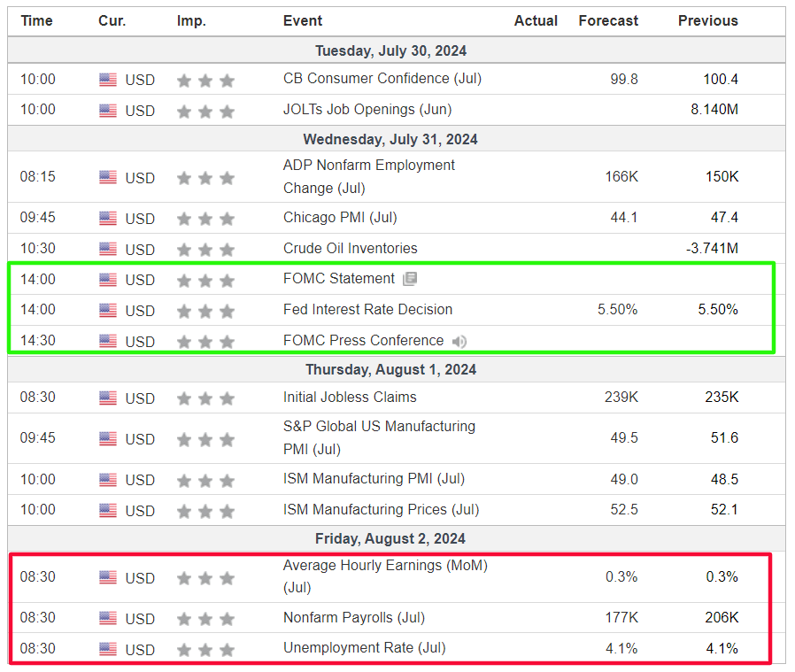
Task: Click US flag in Average Hourly Earnings row
Action: pyautogui.click(x=108, y=577)
